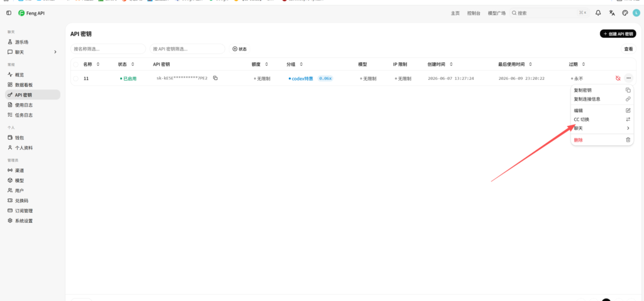Viewport: 644px width, 301px height.
Task: Open 系统设置 in the sidebar
Action: (33, 221)
